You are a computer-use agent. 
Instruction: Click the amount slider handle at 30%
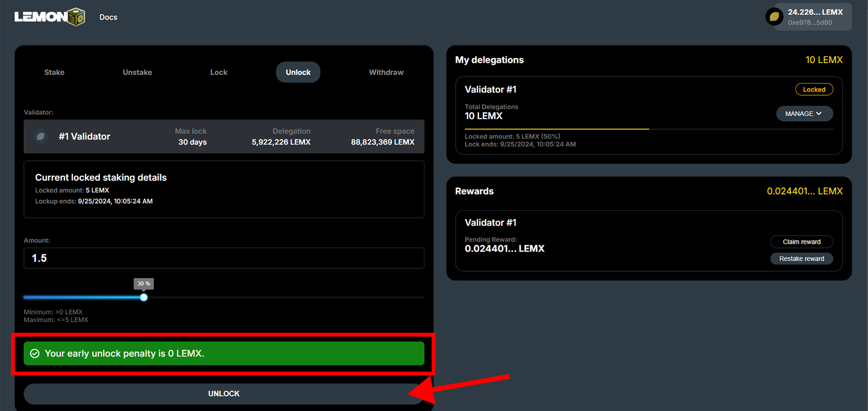click(144, 298)
